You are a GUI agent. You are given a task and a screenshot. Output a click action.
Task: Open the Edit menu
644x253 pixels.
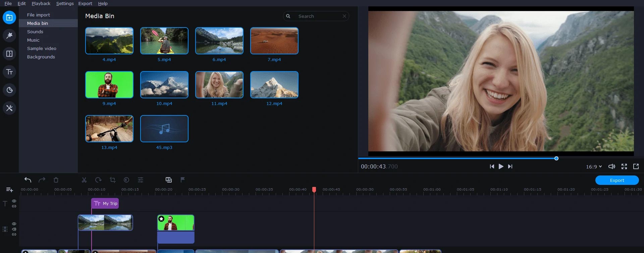tap(21, 3)
